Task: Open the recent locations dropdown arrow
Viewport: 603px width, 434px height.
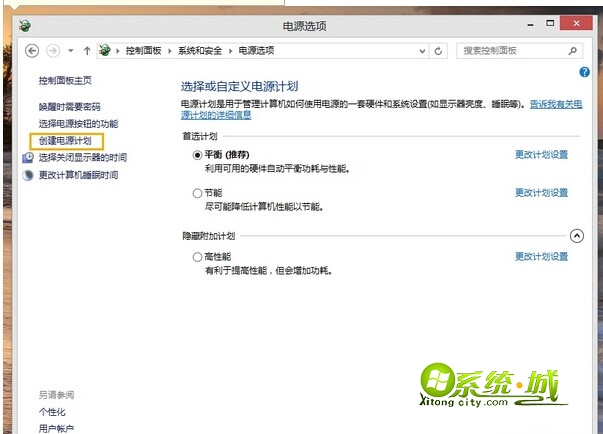Action: pos(70,50)
